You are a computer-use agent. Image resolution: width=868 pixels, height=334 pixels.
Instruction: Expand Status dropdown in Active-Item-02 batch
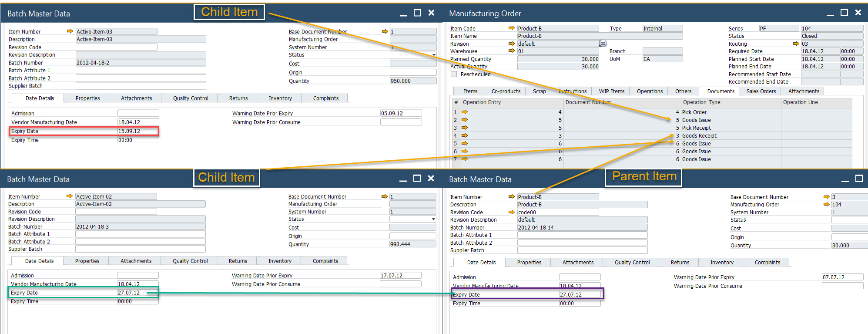click(x=433, y=219)
